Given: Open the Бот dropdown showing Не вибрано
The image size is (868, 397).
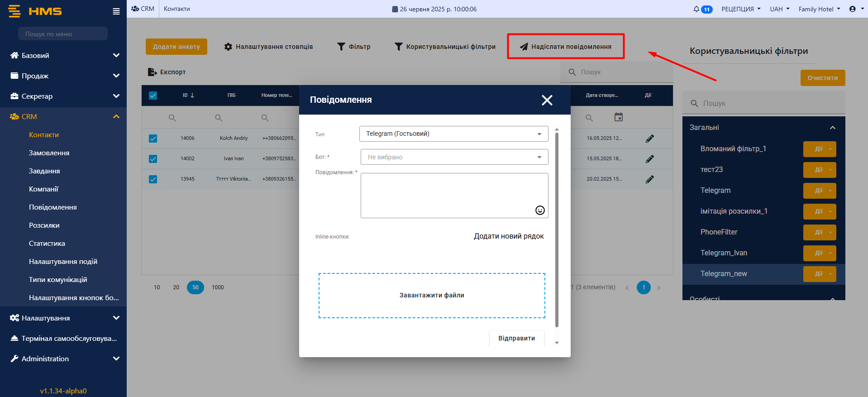Looking at the screenshot, I should coord(454,157).
